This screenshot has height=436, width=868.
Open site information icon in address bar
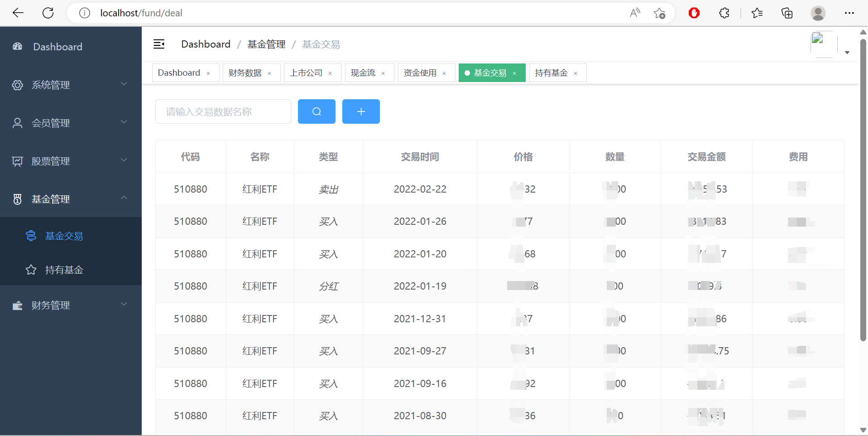(x=85, y=13)
